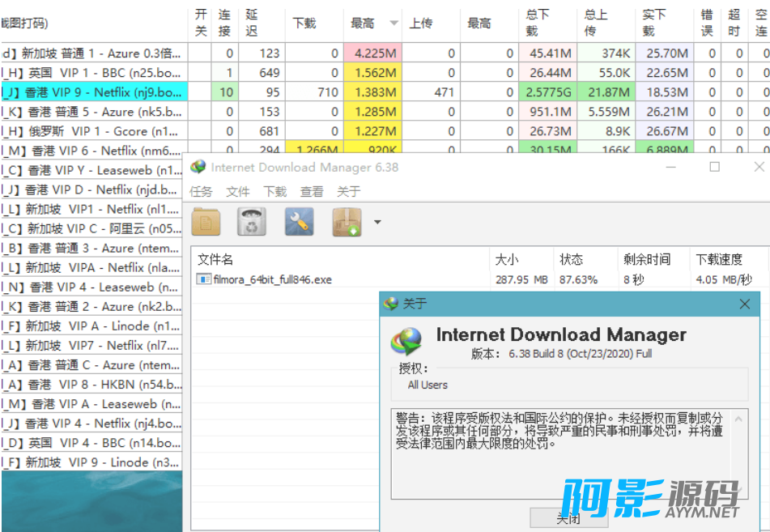The width and height of the screenshot is (770, 532).
Task: Minimize the Internet Download Manager window
Action: [670, 167]
